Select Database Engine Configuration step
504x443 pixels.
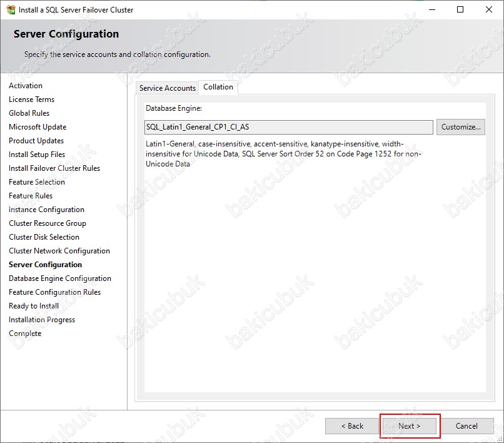tap(60, 278)
